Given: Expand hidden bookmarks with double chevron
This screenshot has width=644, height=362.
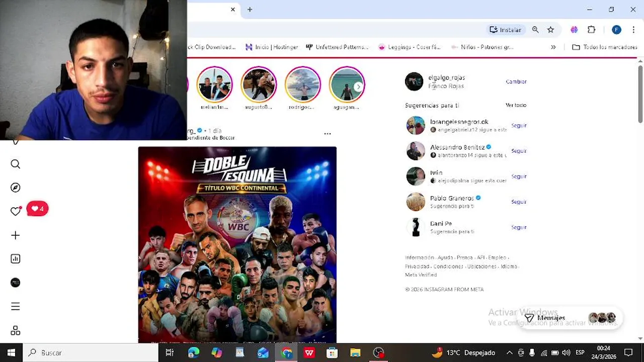Looking at the screenshot, I should point(553,47).
